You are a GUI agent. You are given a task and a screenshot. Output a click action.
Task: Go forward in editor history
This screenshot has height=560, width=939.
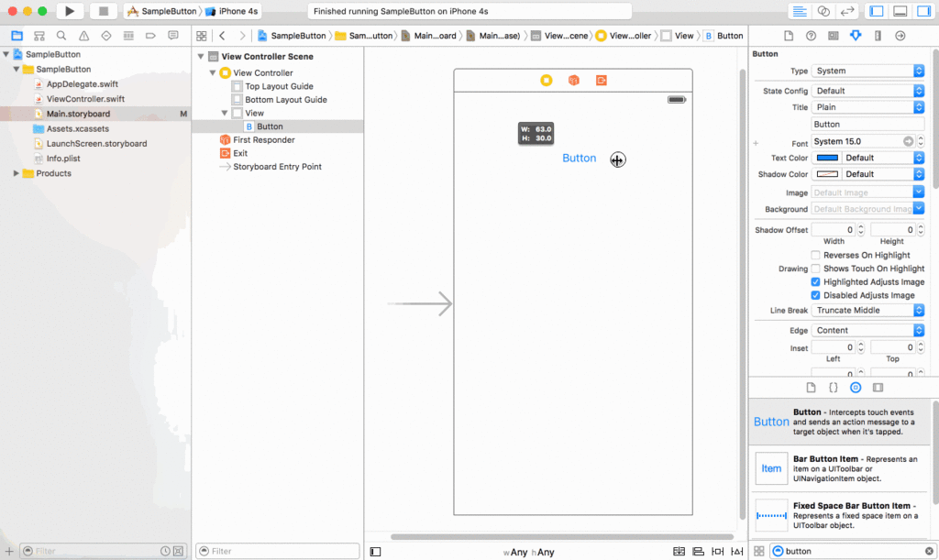point(242,36)
